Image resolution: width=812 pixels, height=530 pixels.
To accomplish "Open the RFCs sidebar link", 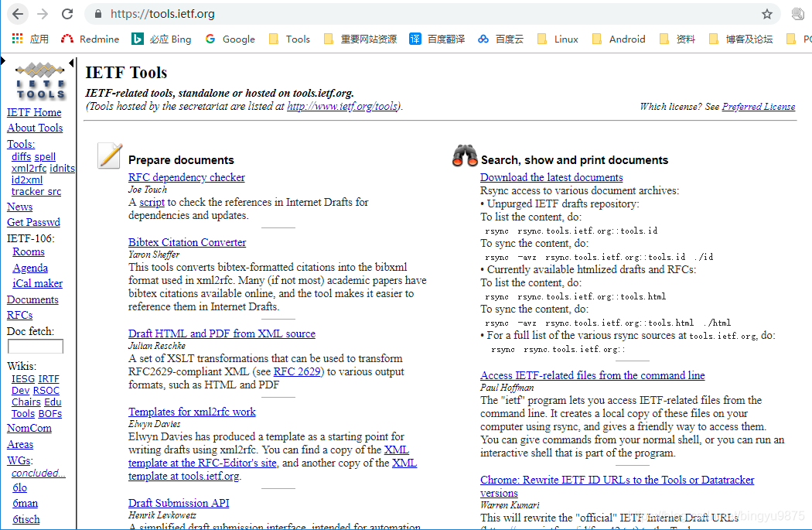I will (19, 315).
